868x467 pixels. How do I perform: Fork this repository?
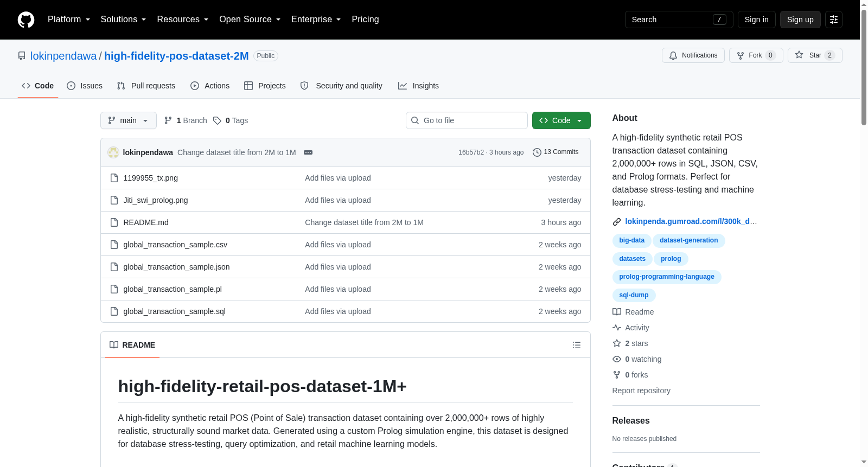coord(756,55)
